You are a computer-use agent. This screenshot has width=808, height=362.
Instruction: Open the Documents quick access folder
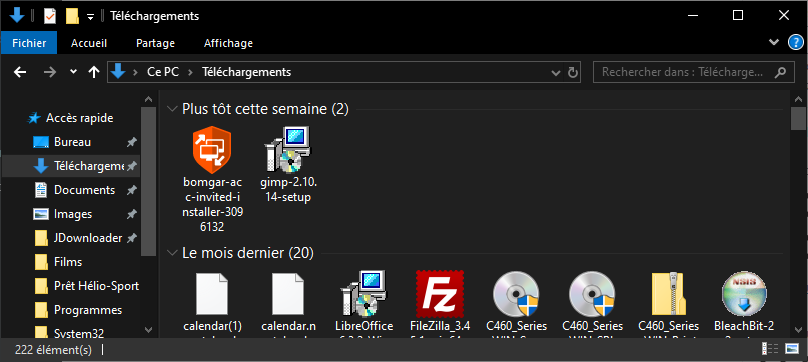click(x=86, y=190)
